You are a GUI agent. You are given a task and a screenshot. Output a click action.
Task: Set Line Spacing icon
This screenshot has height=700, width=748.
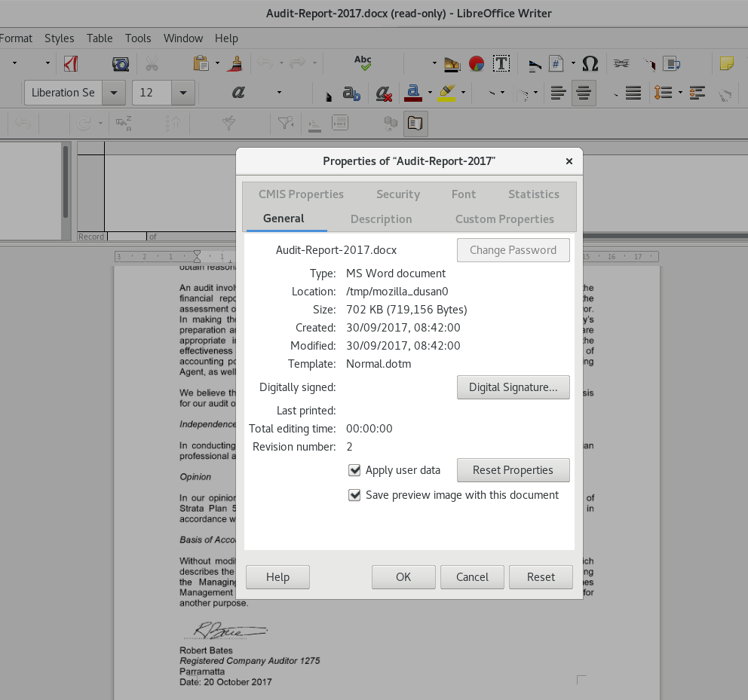coord(663,93)
